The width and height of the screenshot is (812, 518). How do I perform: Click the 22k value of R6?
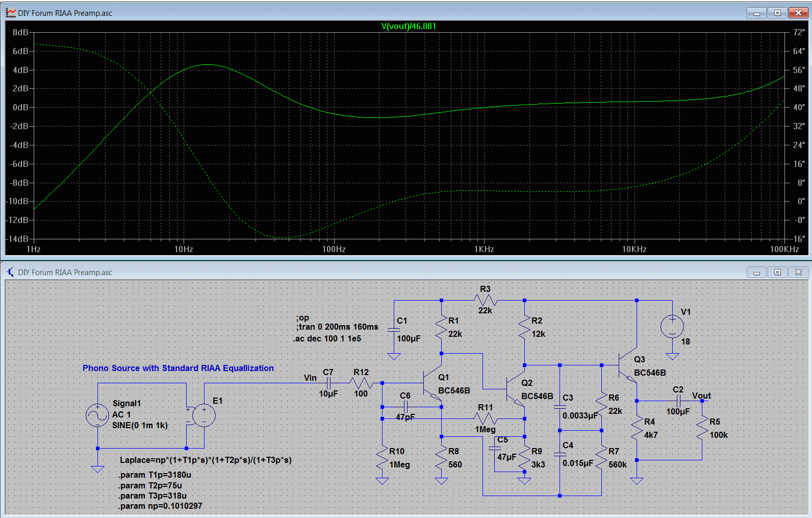click(615, 411)
